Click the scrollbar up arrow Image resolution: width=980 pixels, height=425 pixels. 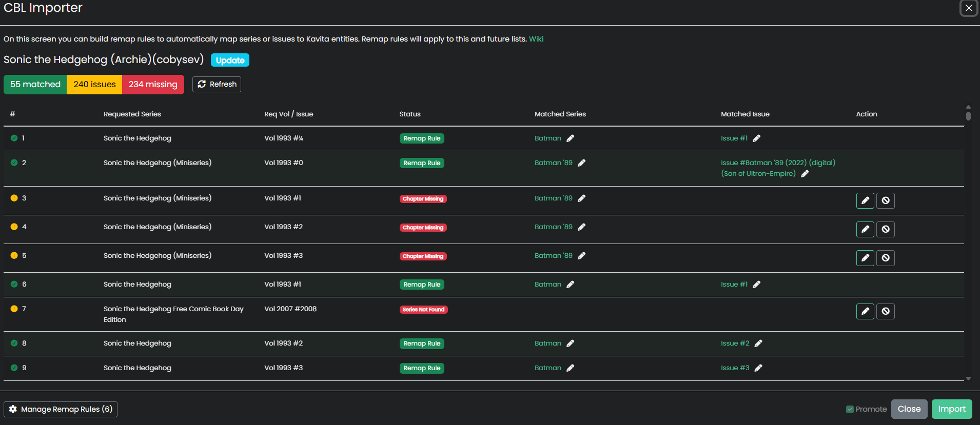coord(968,107)
